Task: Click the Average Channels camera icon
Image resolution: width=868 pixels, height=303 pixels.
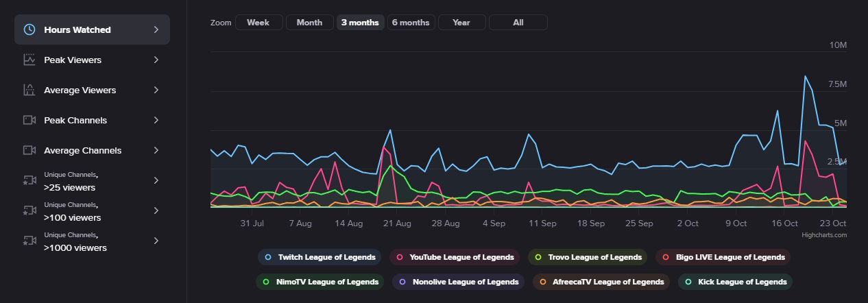Action: coord(29,150)
